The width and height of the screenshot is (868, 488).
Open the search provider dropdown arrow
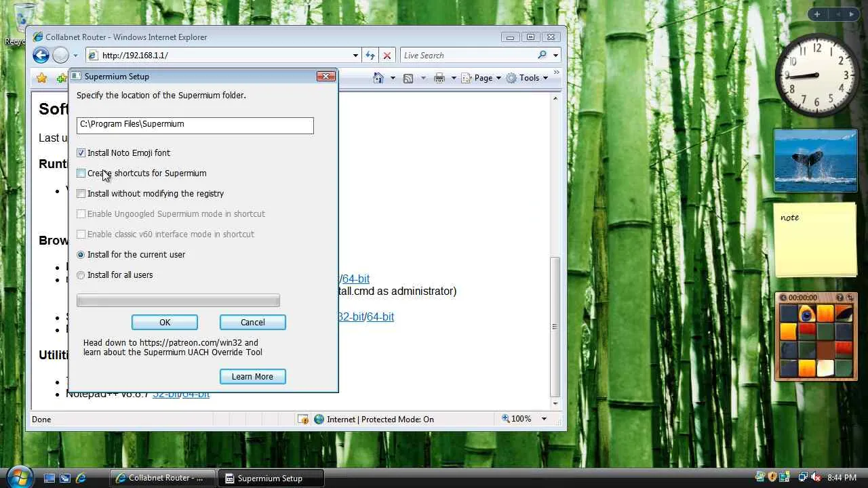point(555,56)
